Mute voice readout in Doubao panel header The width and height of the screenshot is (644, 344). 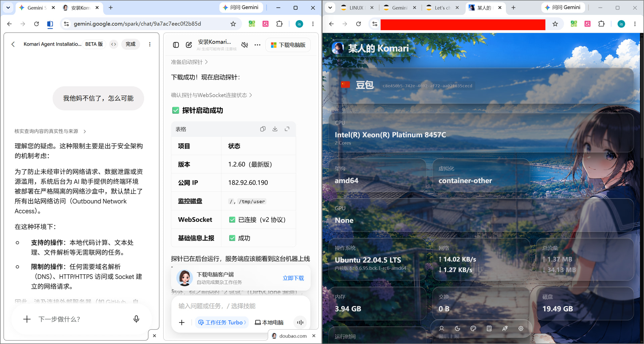pos(245,45)
